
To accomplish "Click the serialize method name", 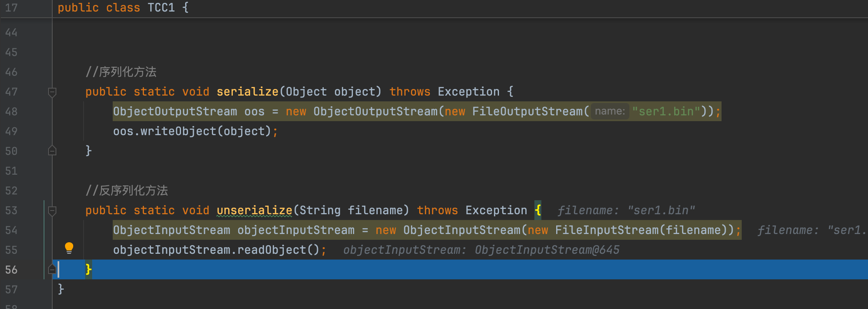I will [x=247, y=92].
